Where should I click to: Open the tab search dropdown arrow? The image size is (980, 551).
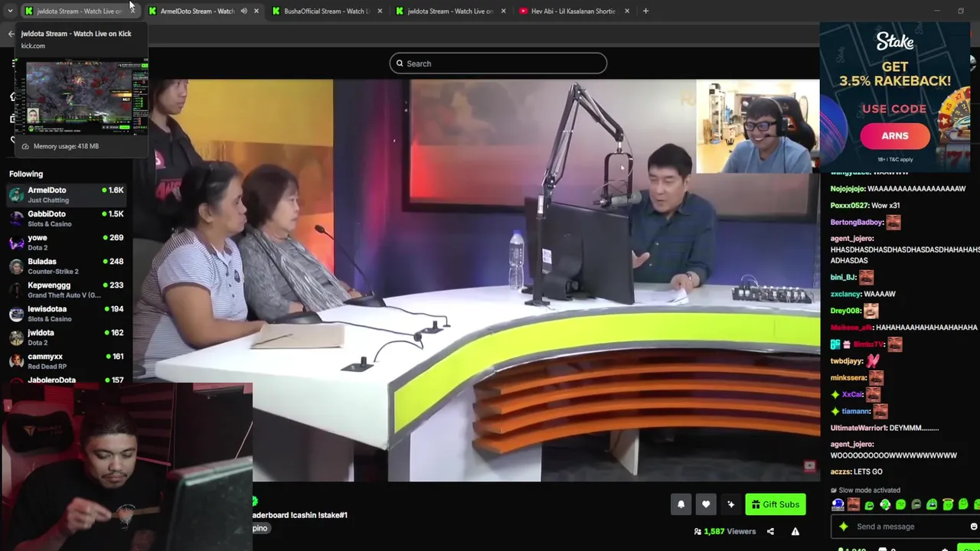[x=10, y=11]
